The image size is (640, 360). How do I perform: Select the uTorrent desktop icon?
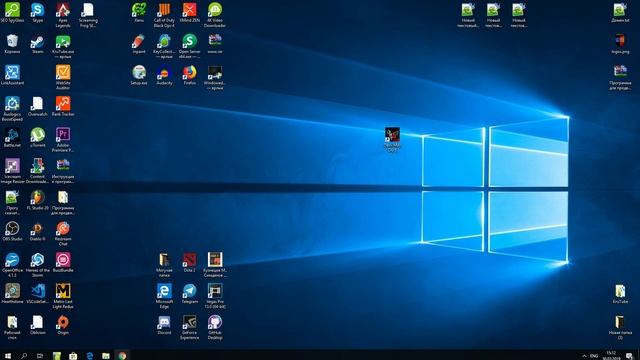(38, 138)
